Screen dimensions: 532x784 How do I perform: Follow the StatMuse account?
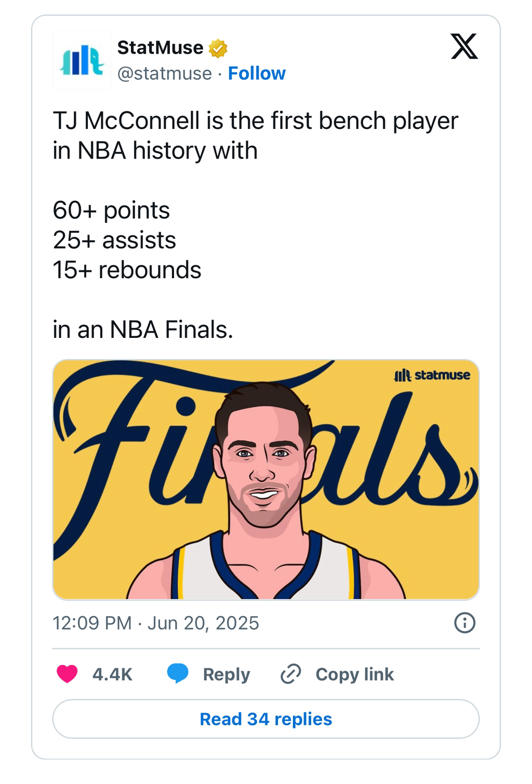tap(257, 73)
